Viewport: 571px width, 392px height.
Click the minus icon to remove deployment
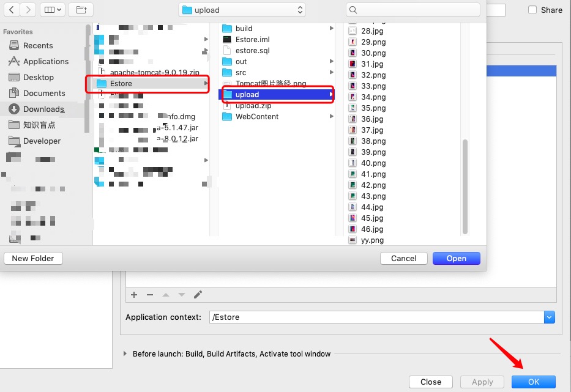pyautogui.click(x=150, y=295)
